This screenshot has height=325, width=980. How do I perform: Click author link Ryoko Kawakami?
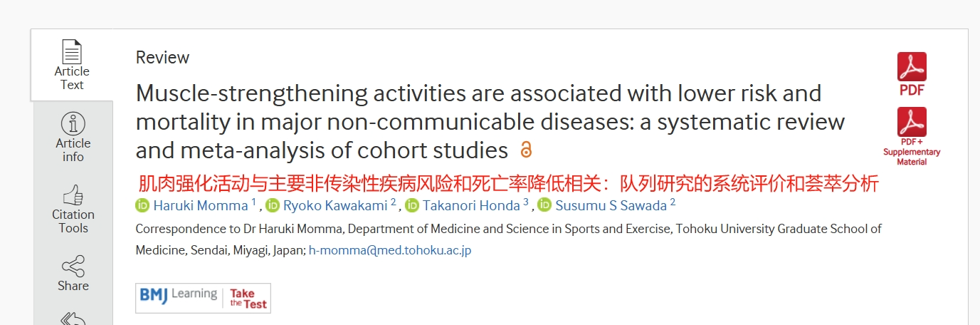click(335, 206)
